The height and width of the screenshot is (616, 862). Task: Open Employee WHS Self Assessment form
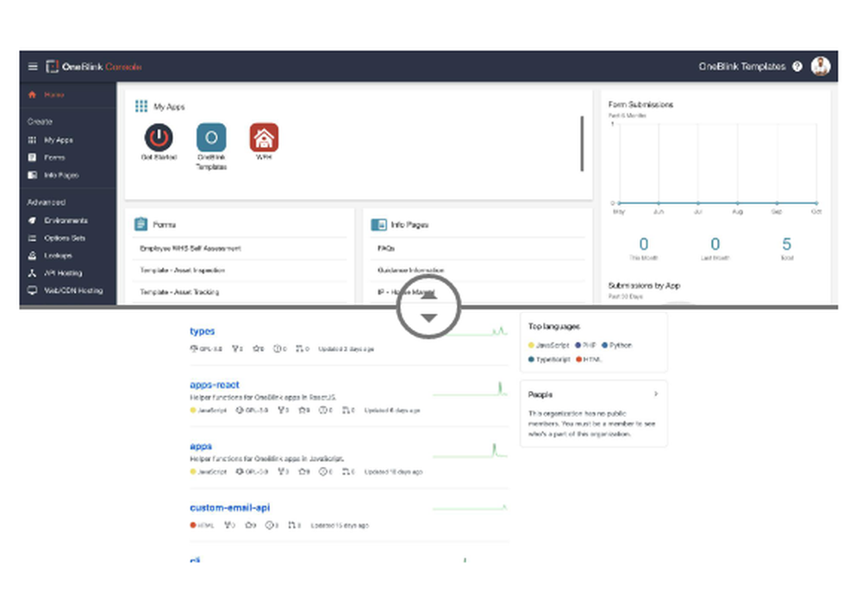(191, 248)
